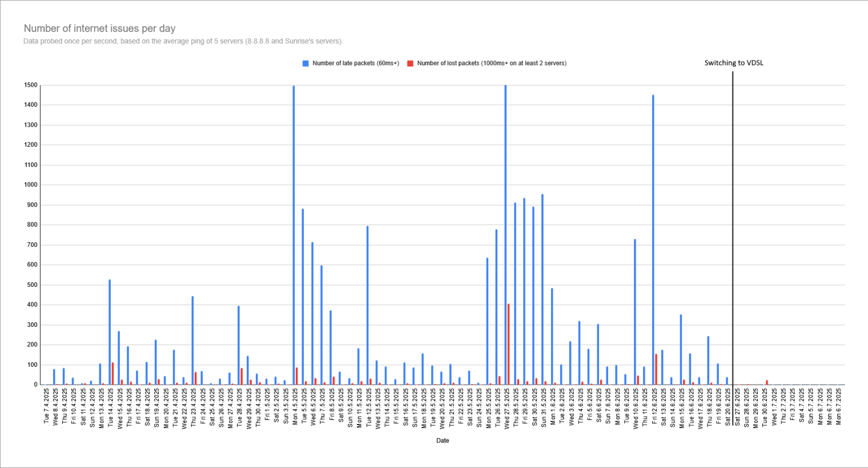Select the tall blue bar for Mon 4.5.2025
The height and width of the screenshot is (468, 868).
coord(294,234)
